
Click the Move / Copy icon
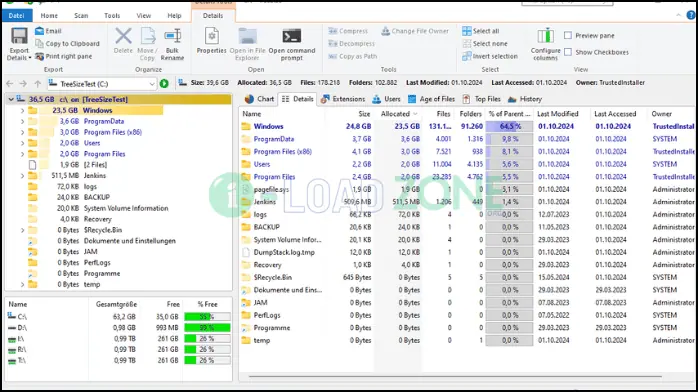click(147, 36)
